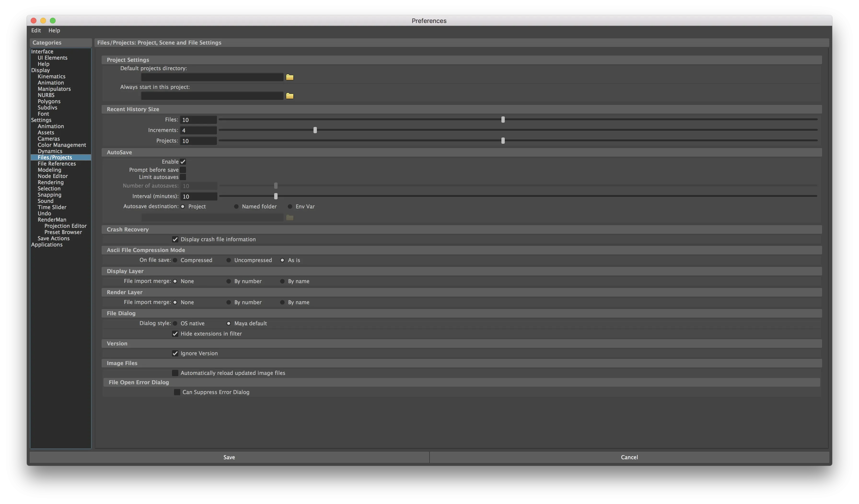Toggle Ignore Version checkbox

coord(175,354)
